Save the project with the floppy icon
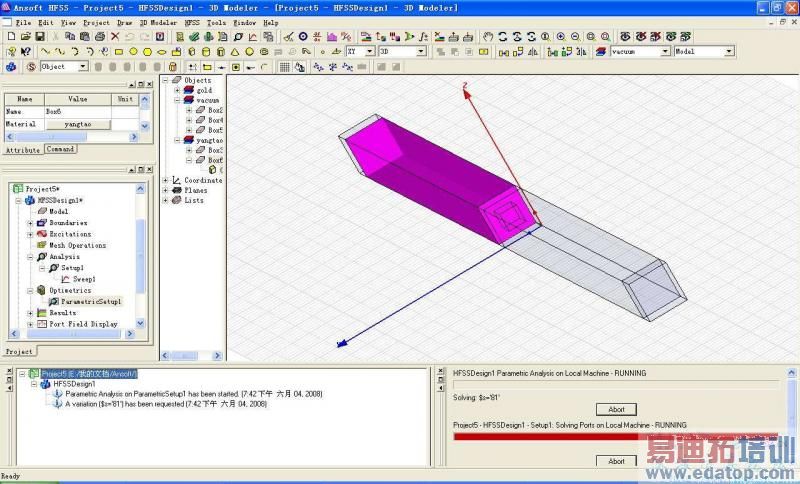 point(40,37)
